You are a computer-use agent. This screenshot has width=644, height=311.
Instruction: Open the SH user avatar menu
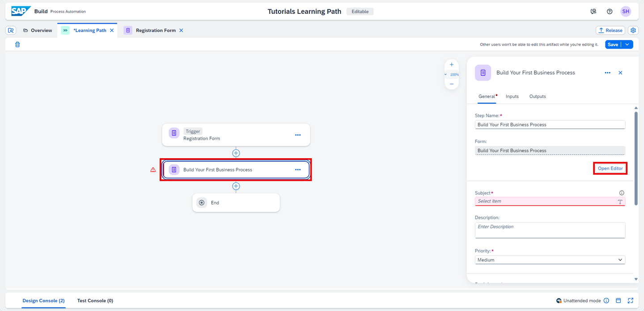coord(626,12)
